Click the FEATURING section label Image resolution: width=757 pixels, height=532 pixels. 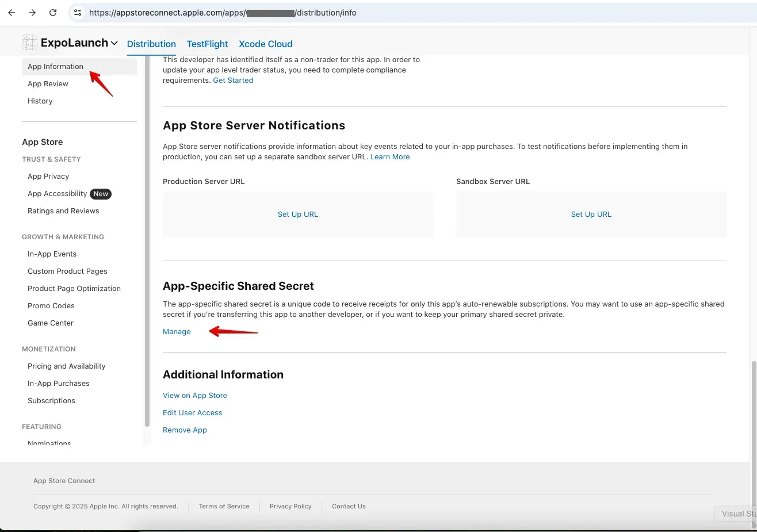pyautogui.click(x=41, y=427)
